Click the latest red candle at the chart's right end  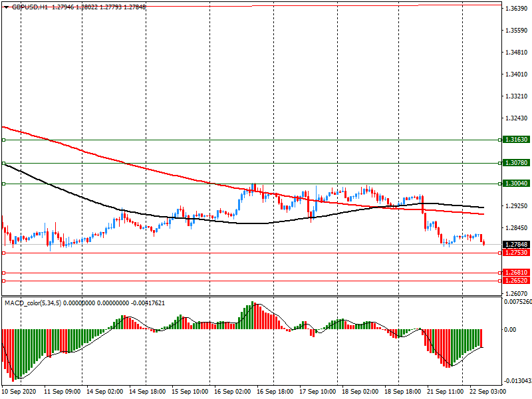[x=483, y=243]
